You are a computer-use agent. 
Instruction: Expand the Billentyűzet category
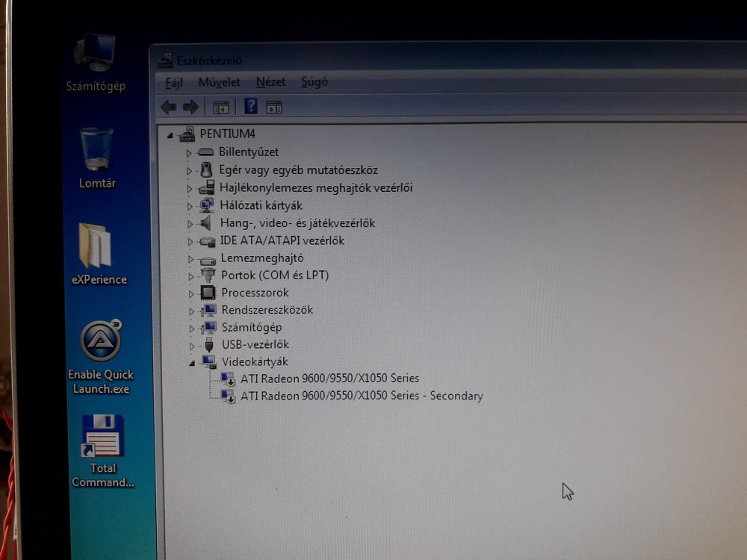point(189,153)
